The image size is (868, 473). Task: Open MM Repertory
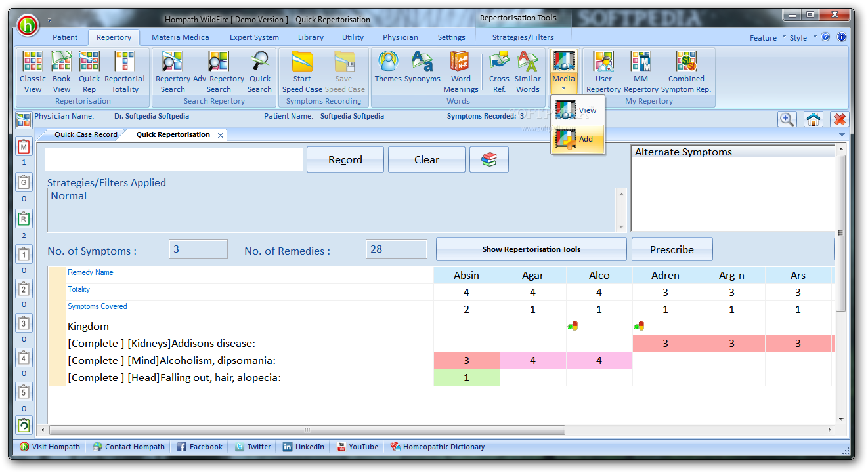pos(641,72)
